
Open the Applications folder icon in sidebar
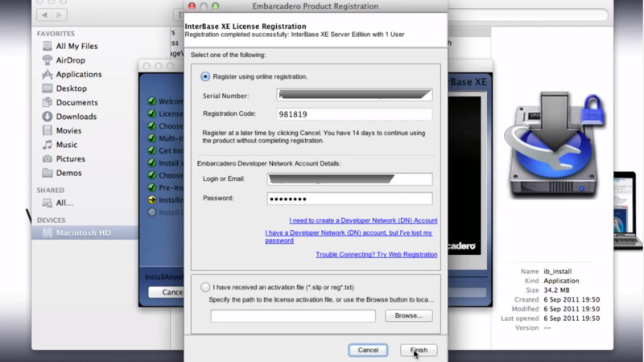(47, 74)
